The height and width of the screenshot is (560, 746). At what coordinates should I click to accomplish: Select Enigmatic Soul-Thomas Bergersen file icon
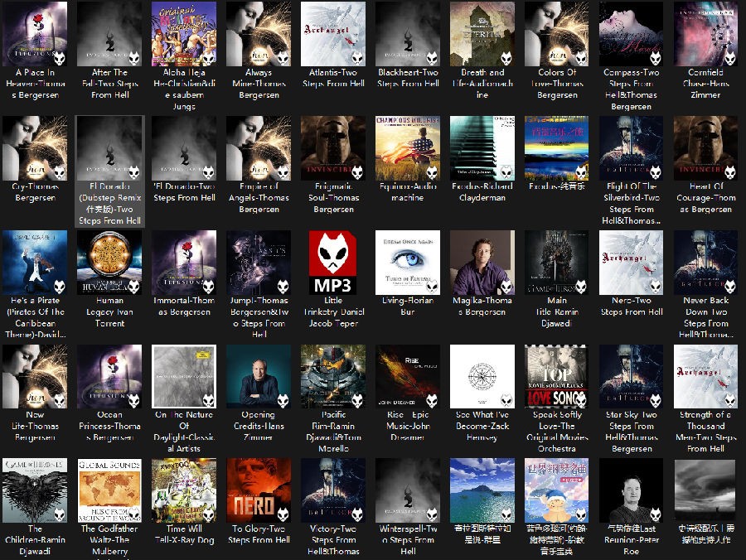click(x=333, y=148)
